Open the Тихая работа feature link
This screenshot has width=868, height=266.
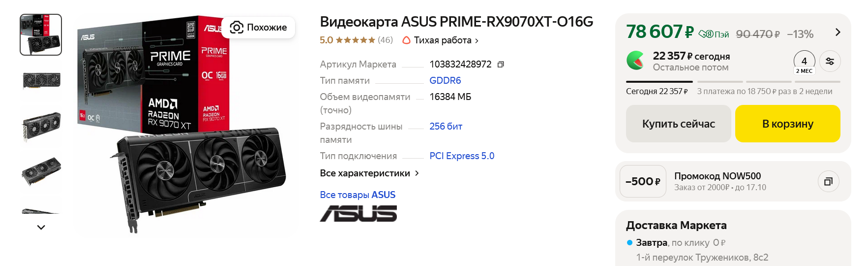point(441,40)
